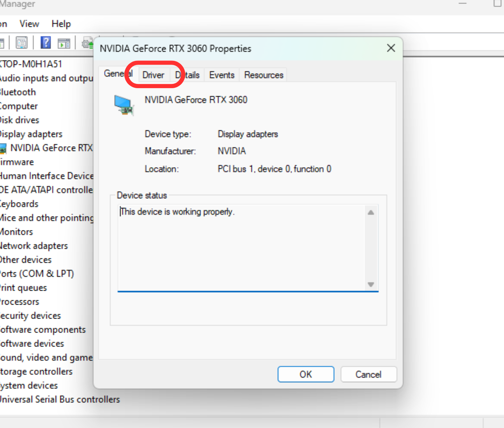Select Audio inputs and outputs in device tree
504x428 pixels.
click(46, 78)
